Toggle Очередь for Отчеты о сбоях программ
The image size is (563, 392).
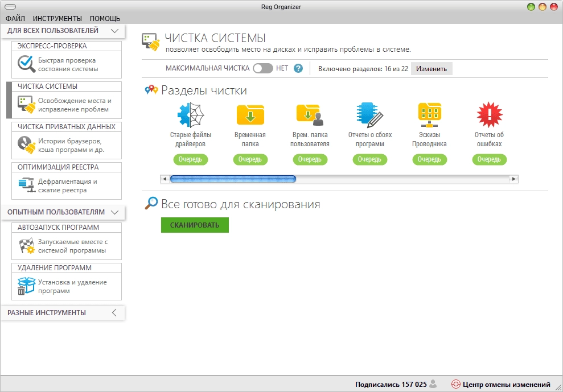click(x=370, y=159)
